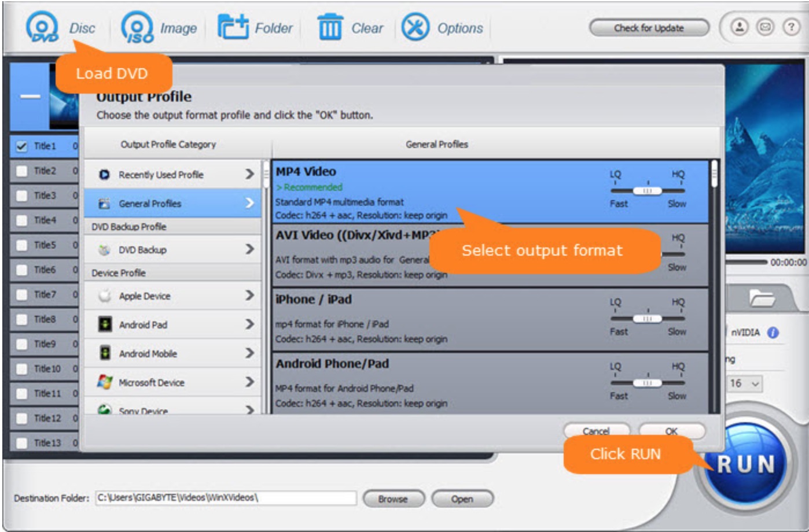
Task: Click the ISO Image icon
Action: (x=137, y=29)
